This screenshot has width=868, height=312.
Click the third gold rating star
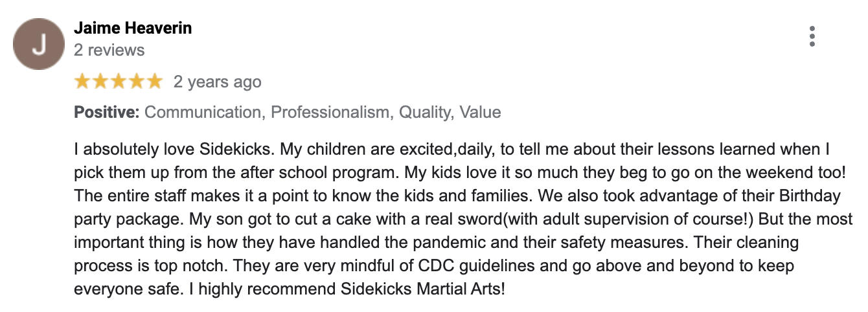coord(118,82)
